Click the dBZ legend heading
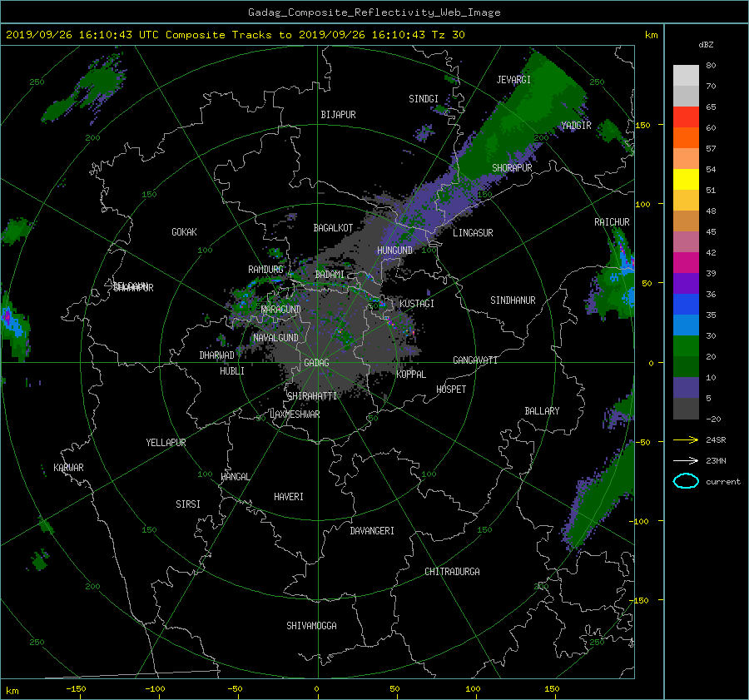The height and width of the screenshot is (700, 749). coord(706,45)
